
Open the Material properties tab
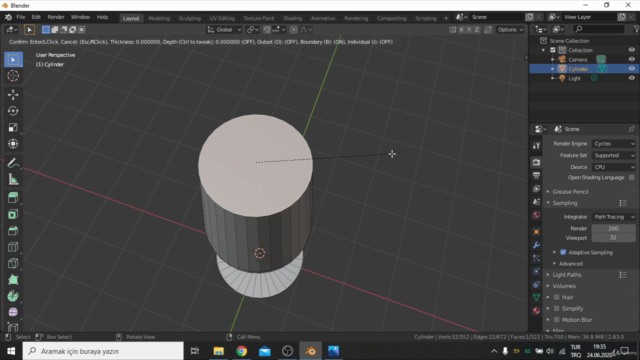coord(536,311)
